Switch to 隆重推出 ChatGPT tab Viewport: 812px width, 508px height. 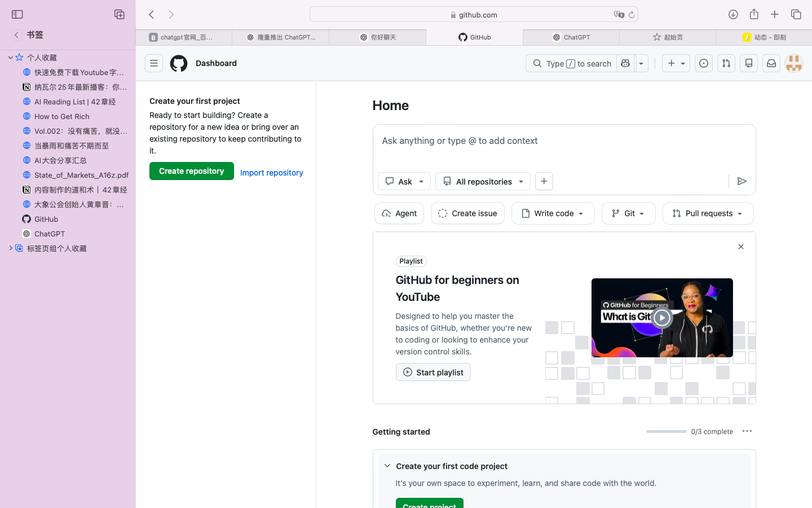(x=281, y=37)
